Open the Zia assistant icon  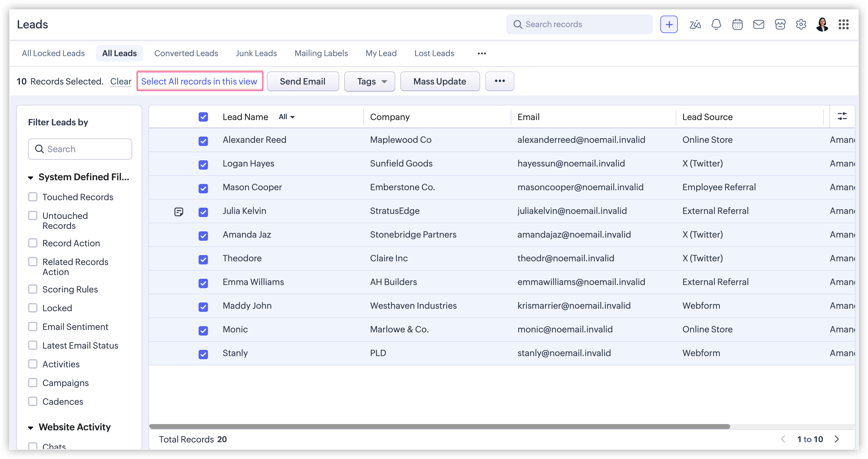(x=695, y=24)
